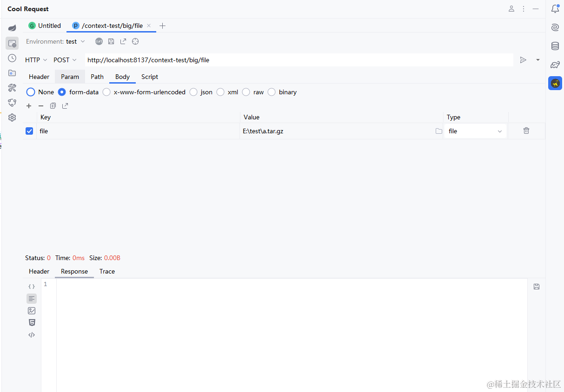Open the Param tab
Screen dimensions: 564x392
coord(70,77)
